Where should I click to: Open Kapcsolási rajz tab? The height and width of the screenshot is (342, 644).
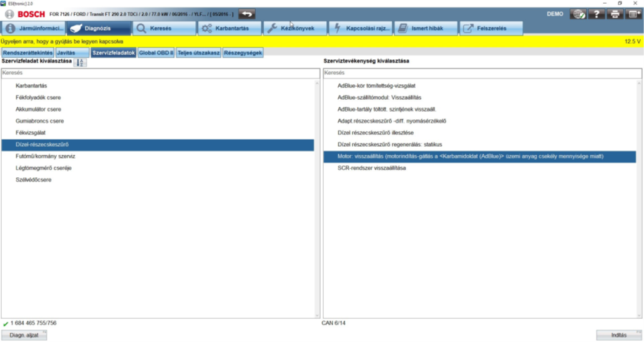click(x=361, y=28)
